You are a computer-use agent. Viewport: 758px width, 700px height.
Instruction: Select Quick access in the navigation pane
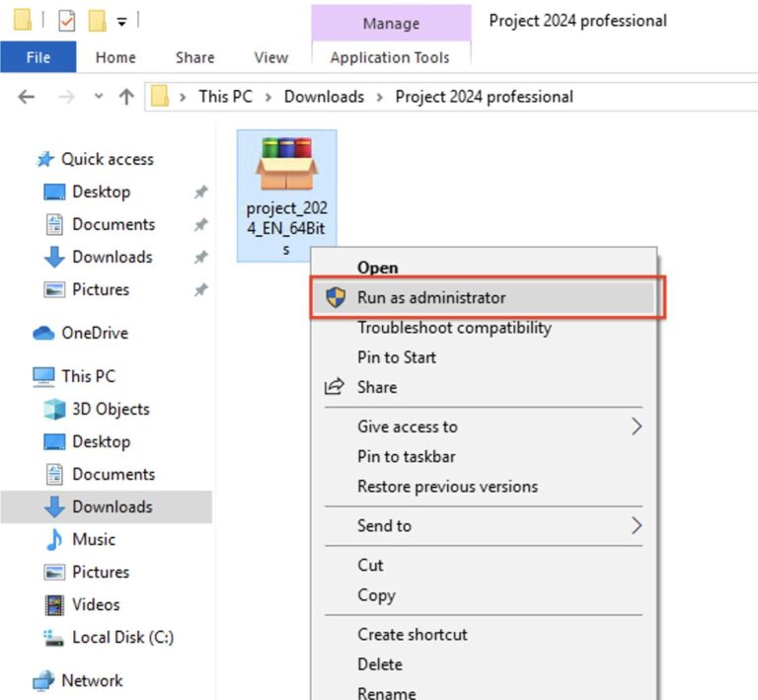108,159
